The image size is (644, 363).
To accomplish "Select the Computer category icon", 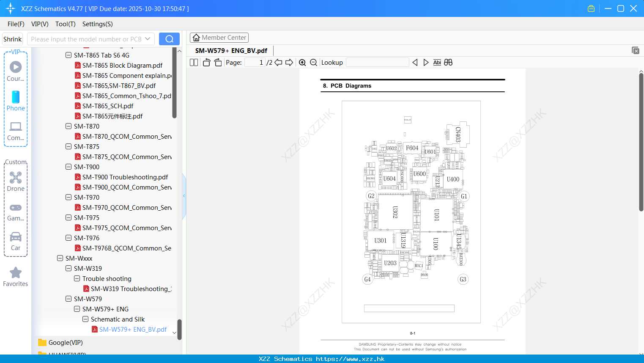I will click(x=16, y=131).
